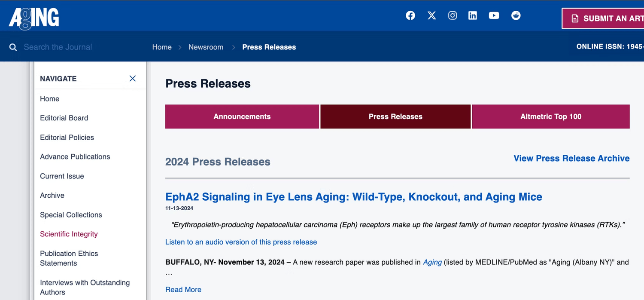Click the X (Twitter) social icon
The height and width of the screenshot is (300, 644).
pos(432,16)
